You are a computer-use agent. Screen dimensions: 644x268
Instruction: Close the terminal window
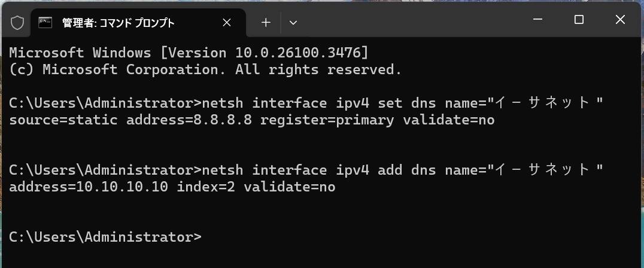click(x=620, y=20)
